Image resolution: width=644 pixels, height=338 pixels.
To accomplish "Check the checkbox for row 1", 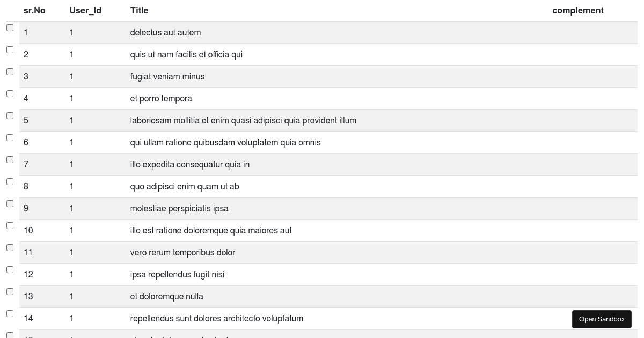I will coord(10,27).
